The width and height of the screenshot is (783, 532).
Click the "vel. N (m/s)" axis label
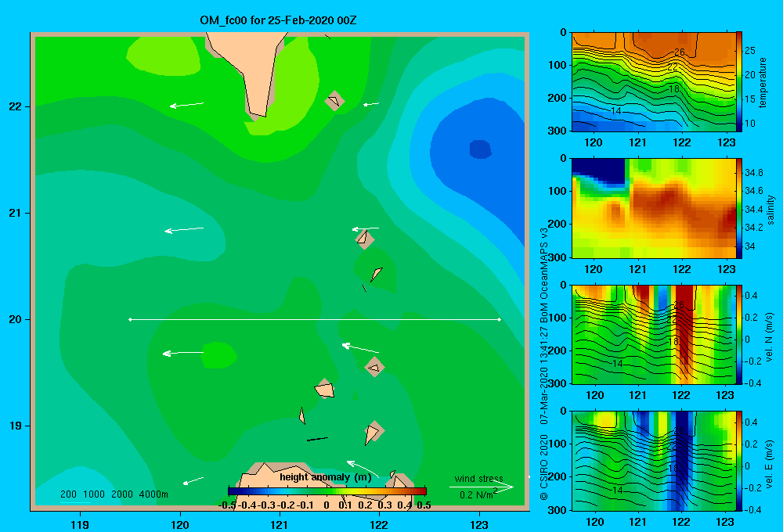pyautogui.click(x=770, y=337)
